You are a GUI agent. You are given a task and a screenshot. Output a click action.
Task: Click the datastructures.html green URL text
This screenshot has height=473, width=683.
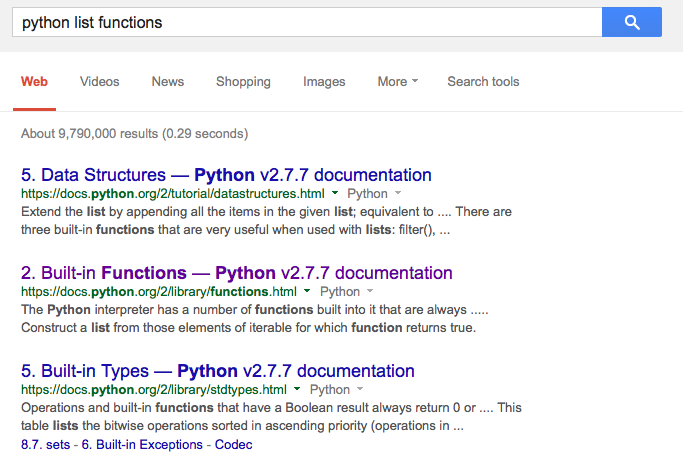[172, 193]
